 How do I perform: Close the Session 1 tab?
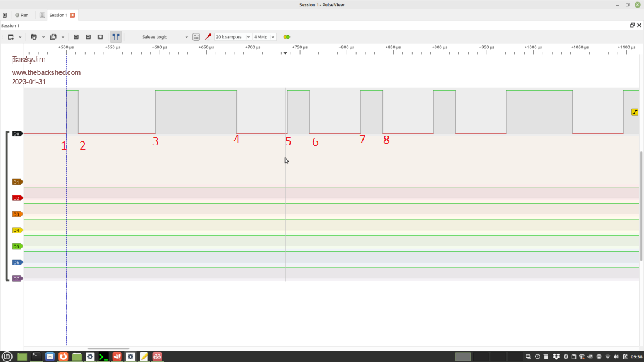[x=72, y=15]
